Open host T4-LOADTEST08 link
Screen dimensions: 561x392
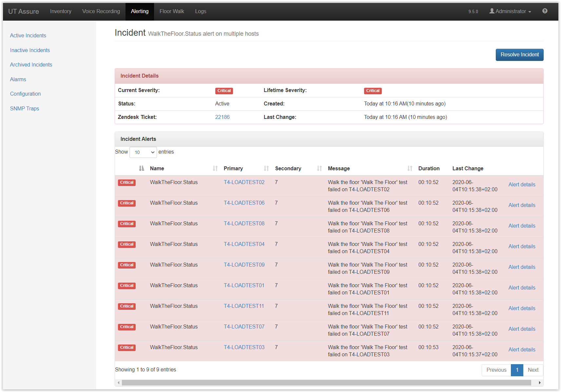pyautogui.click(x=244, y=223)
